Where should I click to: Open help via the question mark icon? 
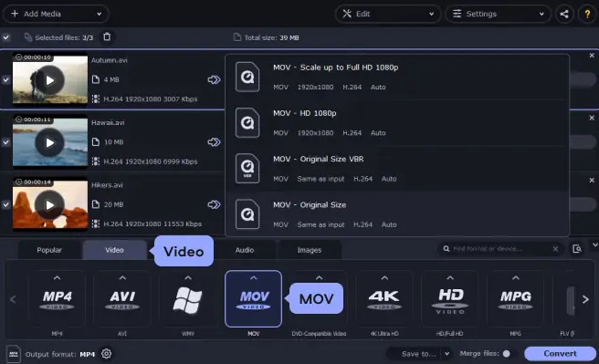pos(587,14)
